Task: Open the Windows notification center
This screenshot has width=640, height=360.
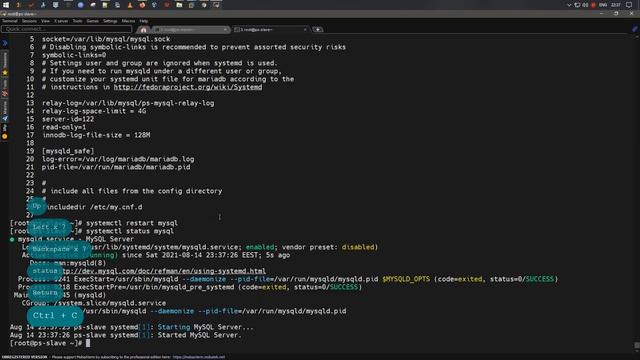Action: pos(629,5)
